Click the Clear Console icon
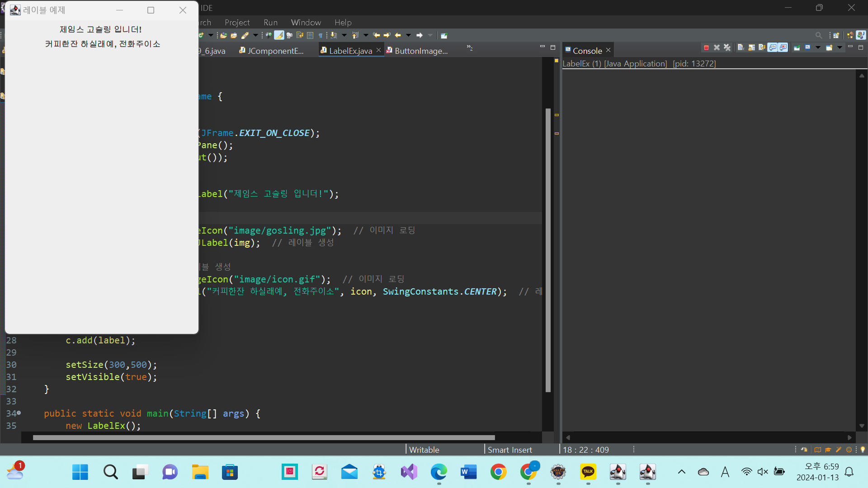Image resolution: width=868 pixels, height=488 pixels. pyautogui.click(x=741, y=47)
